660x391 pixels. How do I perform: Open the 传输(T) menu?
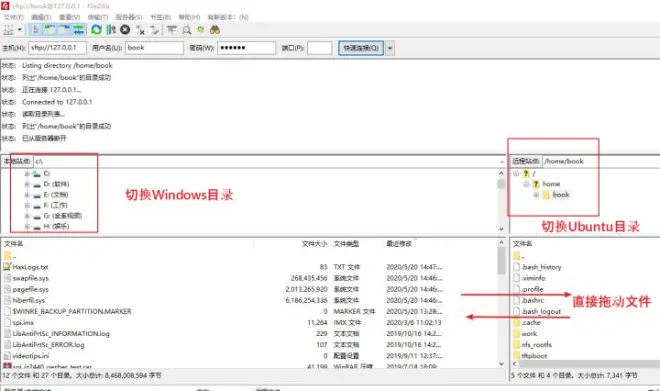point(98,17)
